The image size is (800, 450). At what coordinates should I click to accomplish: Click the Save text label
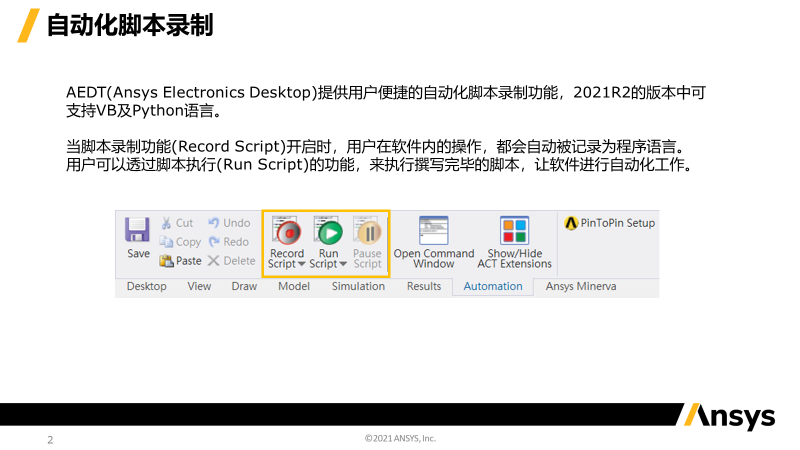coord(138,254)
